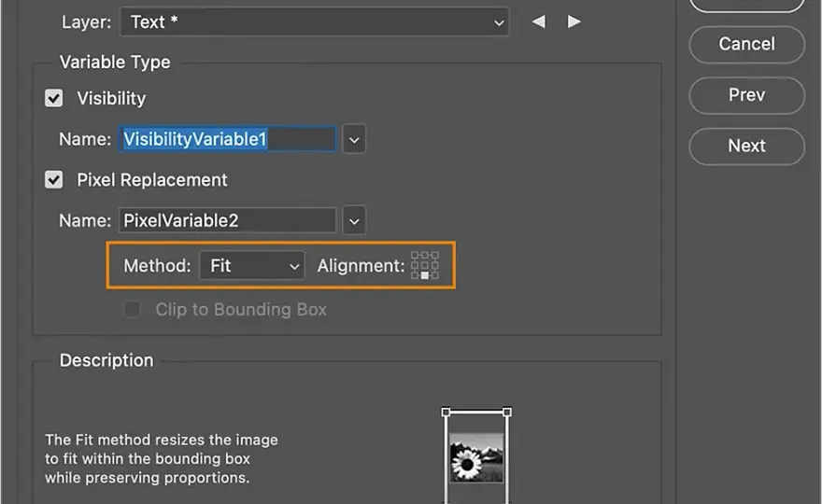Pick the middle-right alignment anchor
Image resolution: width=822 pixels, height=504 pixels.
[435, 265]
